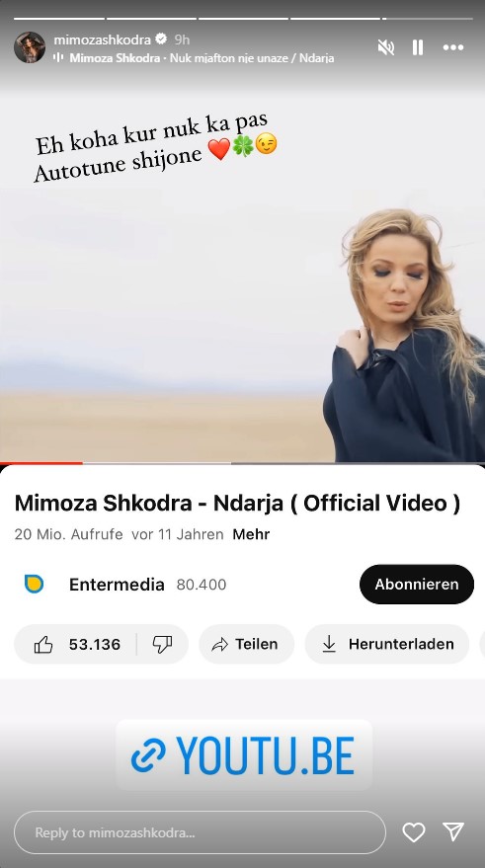Image resolution: width=485 pixels, height=868 pixels.
Task: Unmute the story sound icon
Action: pos(385,47)
